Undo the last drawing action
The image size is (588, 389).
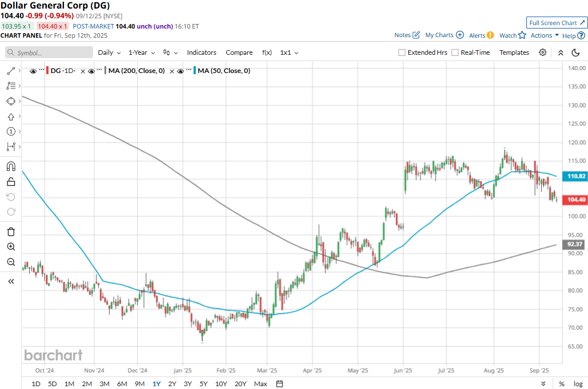click(11, 197)
